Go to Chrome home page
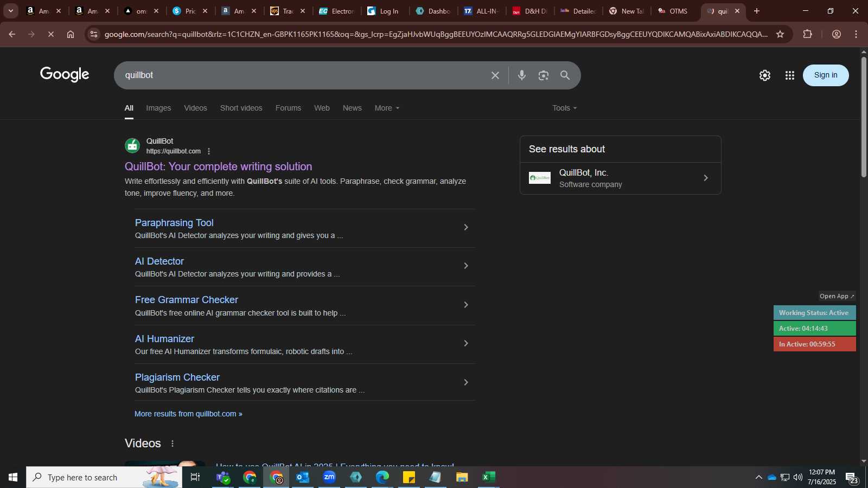868x488 pixels. (71, 34)
